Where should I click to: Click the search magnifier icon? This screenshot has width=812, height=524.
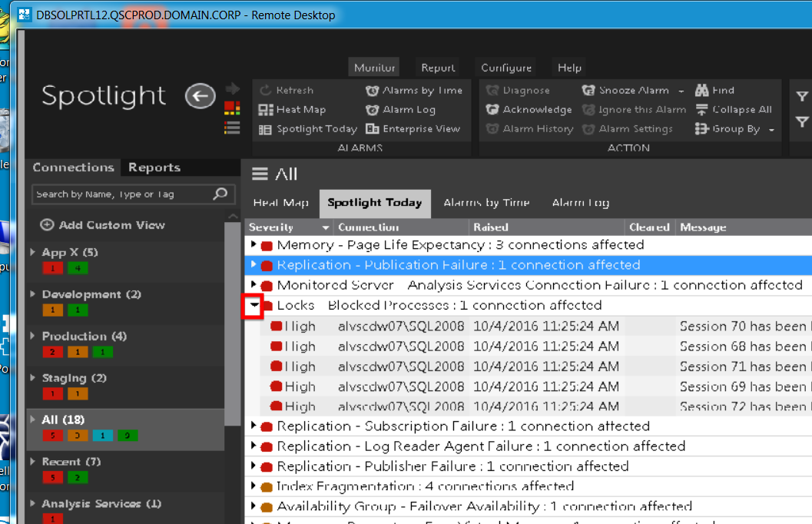pos(220,194)
